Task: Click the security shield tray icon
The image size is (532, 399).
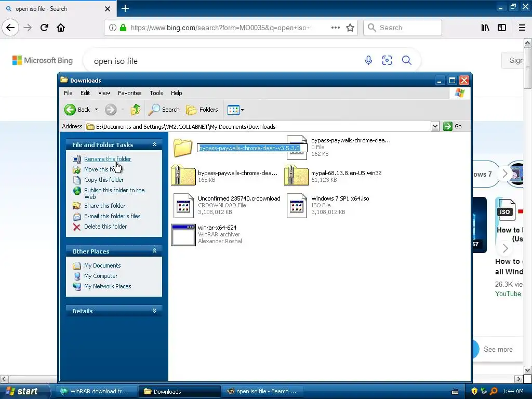Action: click(x=474, y=391)
